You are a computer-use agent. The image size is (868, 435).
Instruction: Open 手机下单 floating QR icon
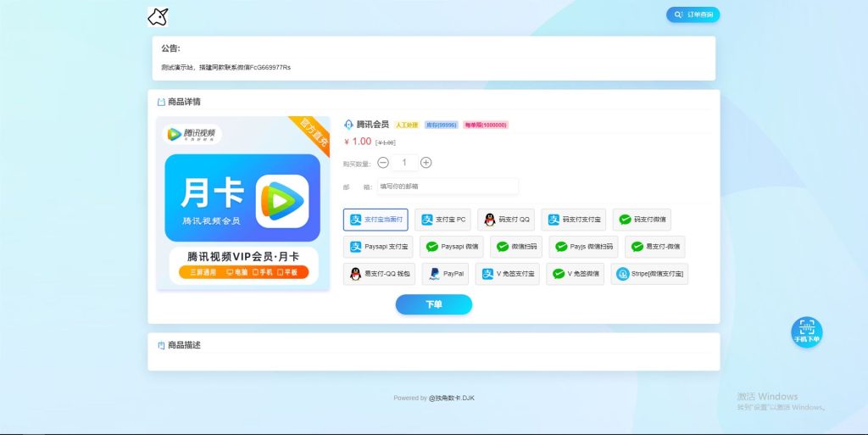[807, 332]
